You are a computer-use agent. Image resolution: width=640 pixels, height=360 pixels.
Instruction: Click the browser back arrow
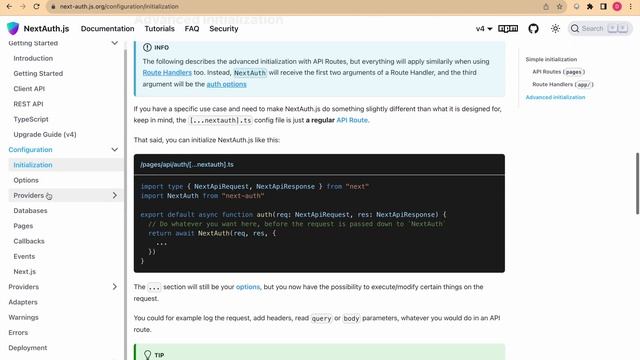pos(9,7)
